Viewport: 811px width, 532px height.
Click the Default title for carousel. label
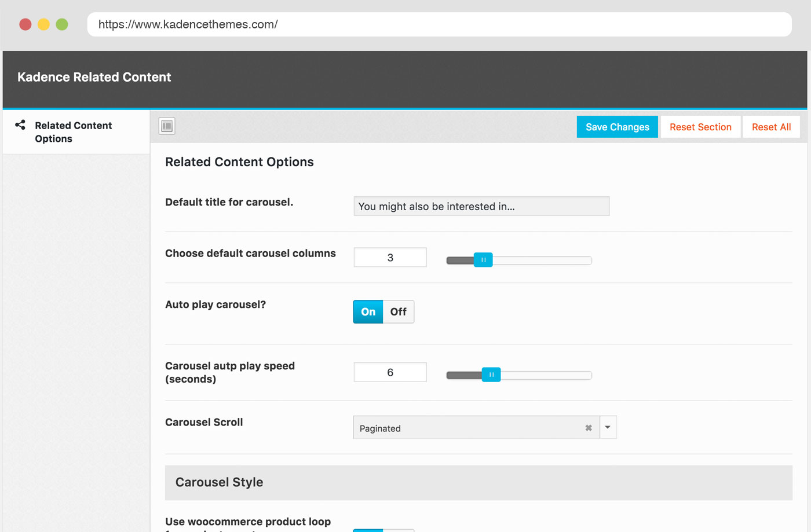coord(229,202)
